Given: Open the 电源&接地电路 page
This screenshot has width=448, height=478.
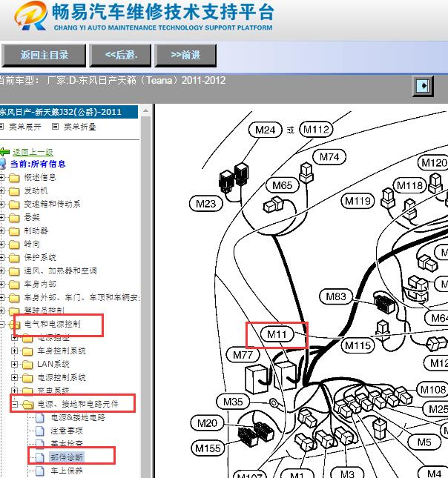Looking at the screenshot, I should coord(78,417).
